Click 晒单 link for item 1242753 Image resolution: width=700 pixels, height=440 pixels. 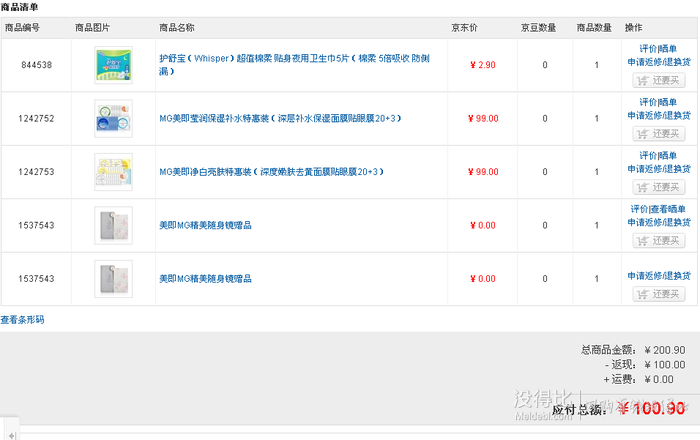[668, 156]
